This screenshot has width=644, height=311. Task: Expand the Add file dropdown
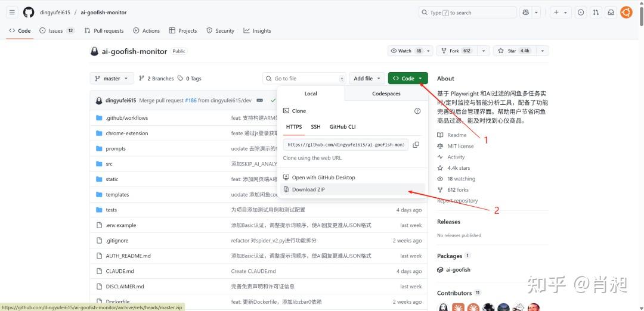(x=367, y=79)
